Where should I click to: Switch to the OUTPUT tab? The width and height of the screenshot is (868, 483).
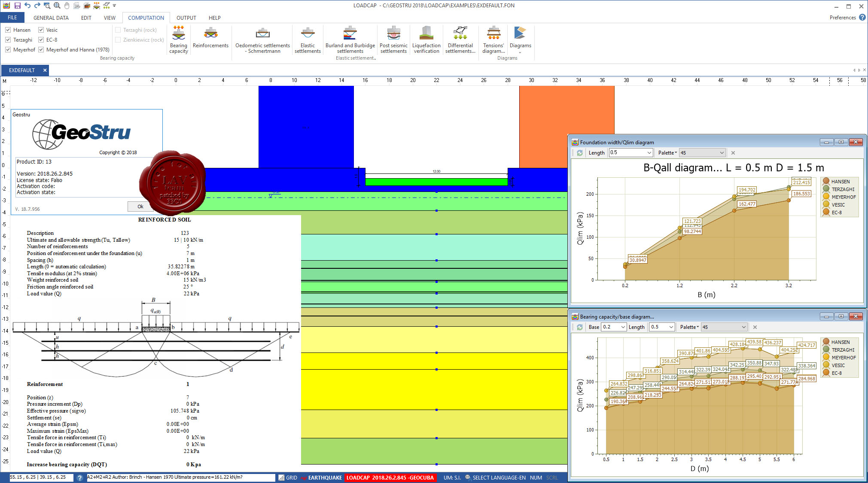coord(186,18)
